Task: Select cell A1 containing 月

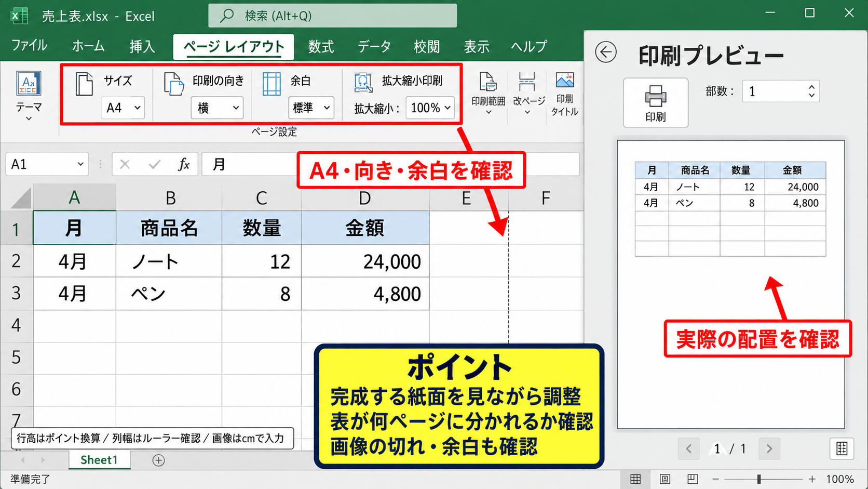Action: [x=74, y=228]
